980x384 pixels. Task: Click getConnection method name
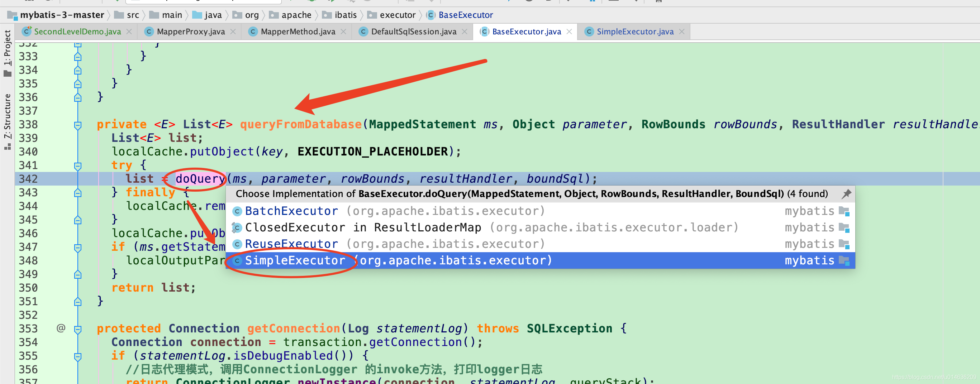coord(293,328)
